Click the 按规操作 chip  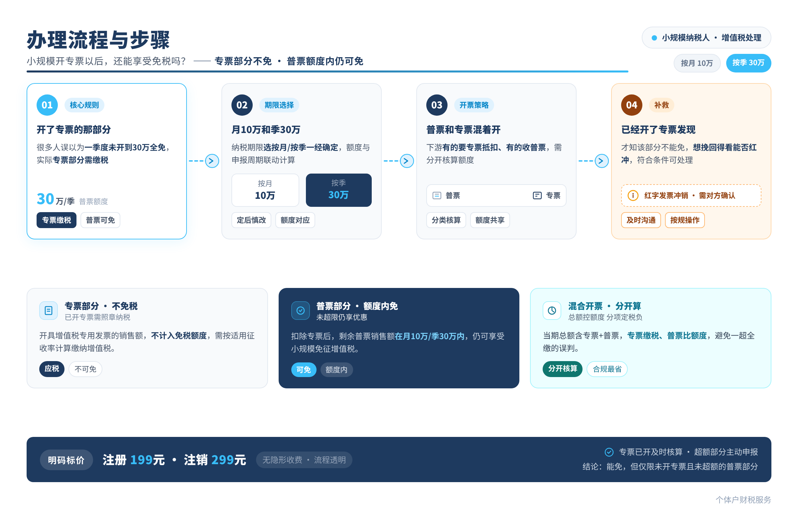point(685,220)
